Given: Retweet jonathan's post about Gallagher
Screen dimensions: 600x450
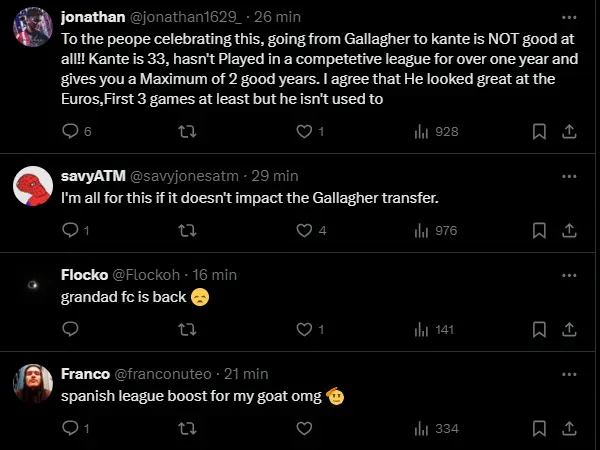Looking at the screenshot, I should (x=187, y=132).
